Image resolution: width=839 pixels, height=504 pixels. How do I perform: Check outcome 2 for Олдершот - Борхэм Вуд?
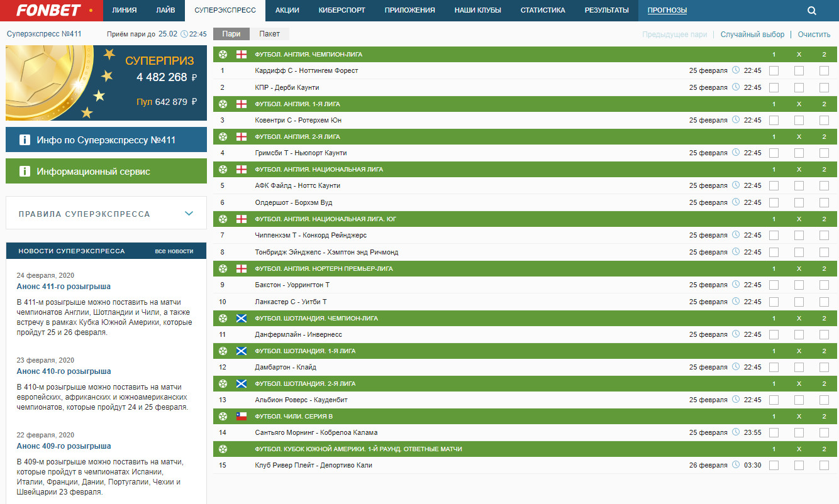pyautogui.click(x=824, y=202)
